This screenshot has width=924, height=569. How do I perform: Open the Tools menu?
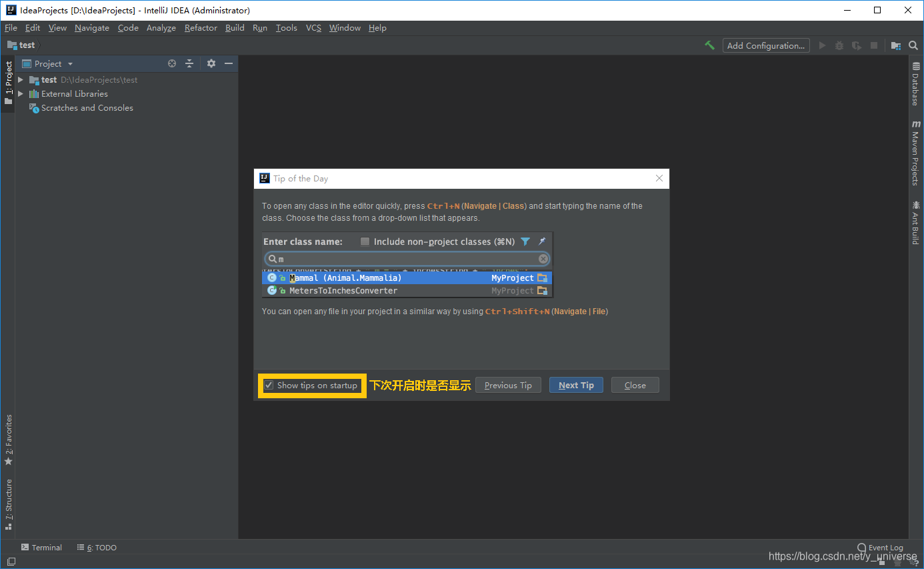pyautogui.click(x=287, y=28)
